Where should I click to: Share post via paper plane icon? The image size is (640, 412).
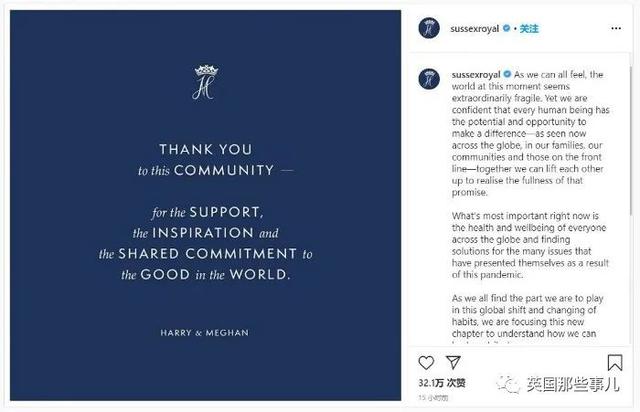click(453, 362)
